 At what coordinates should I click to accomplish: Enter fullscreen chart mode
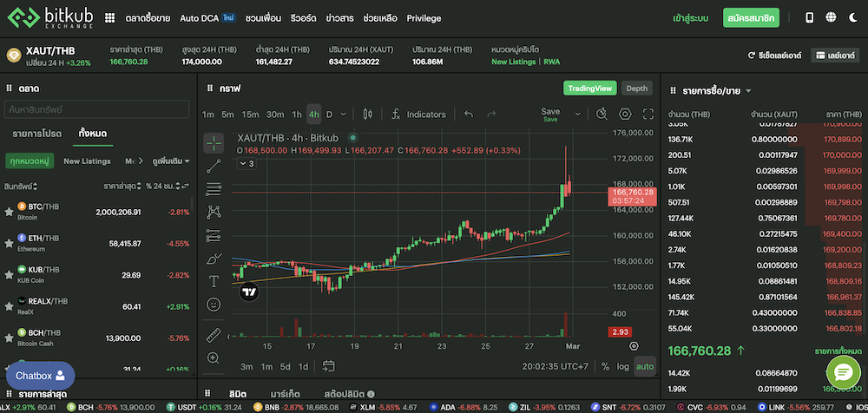tap(648, 115)
